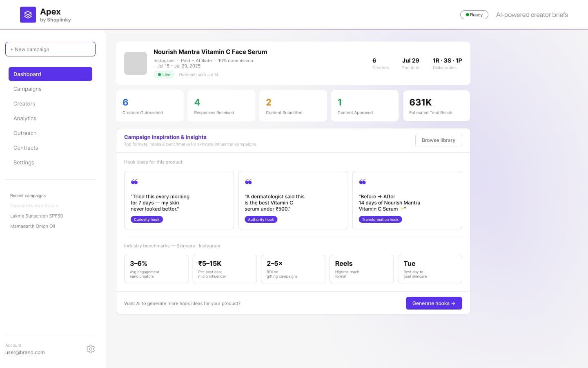Click the user@brand.com account text
Image resolution: width=588 pixels, height=368 pixels.
tap(25, 352)
